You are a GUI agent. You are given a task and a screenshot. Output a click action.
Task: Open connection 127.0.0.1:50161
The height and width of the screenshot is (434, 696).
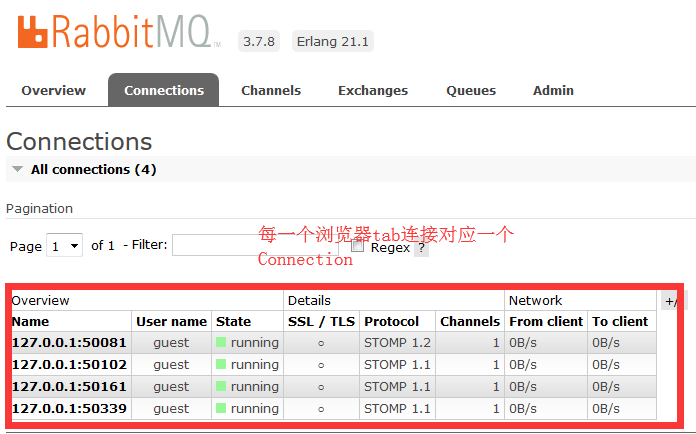coord(69,387)
